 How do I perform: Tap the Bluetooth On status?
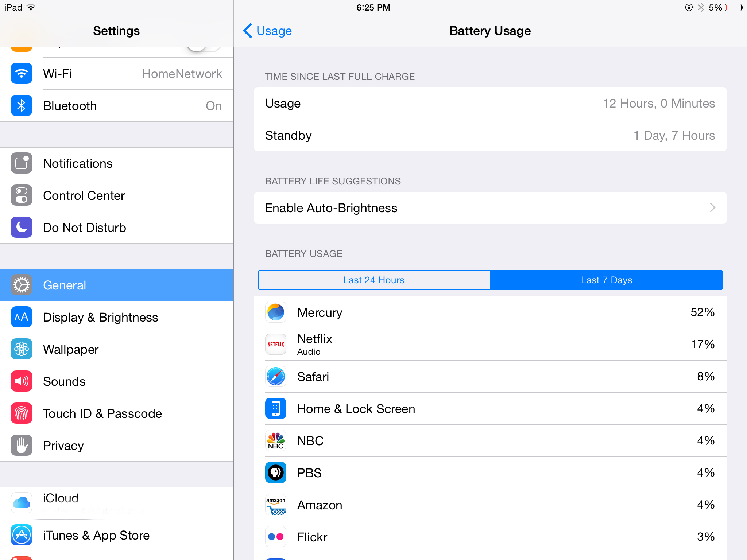click(x=214, y=106)
